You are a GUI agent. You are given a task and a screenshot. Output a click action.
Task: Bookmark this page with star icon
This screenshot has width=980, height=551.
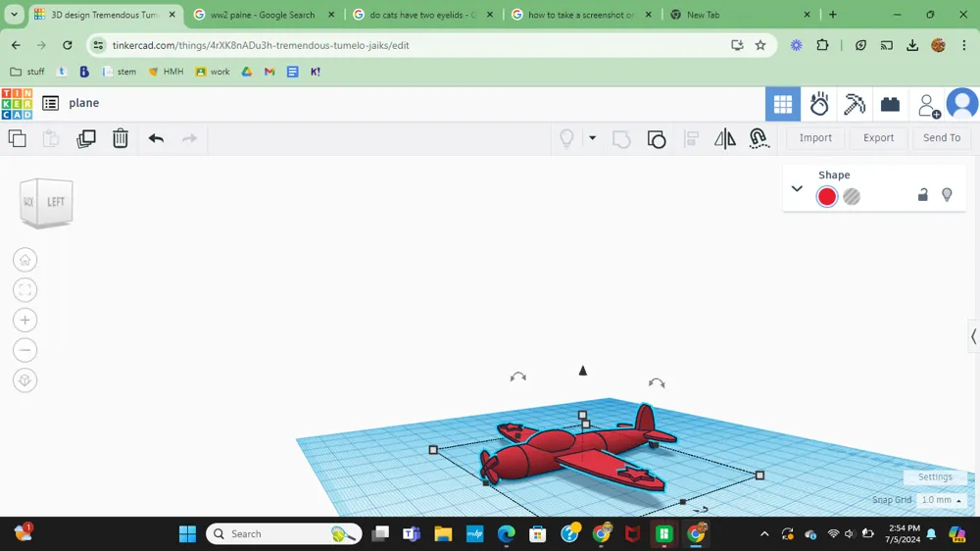760,45
